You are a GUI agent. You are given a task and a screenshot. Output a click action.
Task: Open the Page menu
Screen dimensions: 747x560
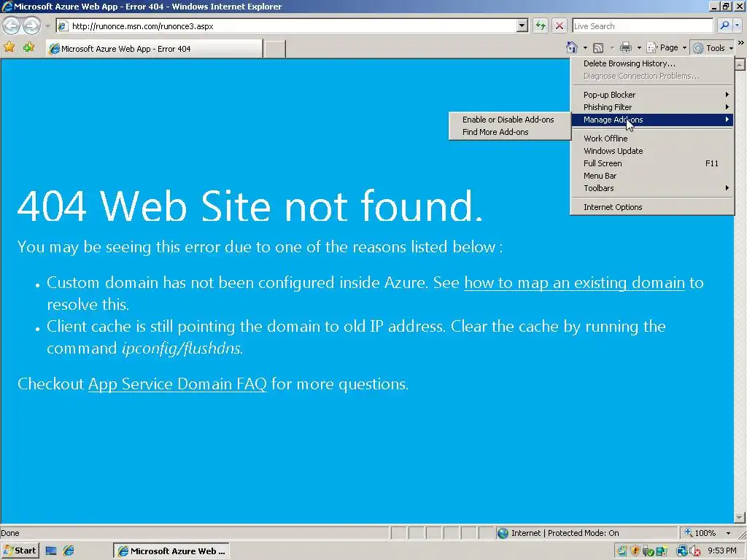pos(667,47)
